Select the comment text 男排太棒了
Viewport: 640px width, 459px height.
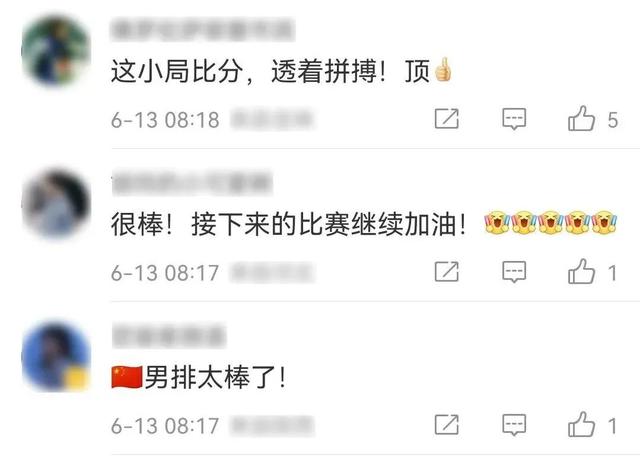[216, 377]
